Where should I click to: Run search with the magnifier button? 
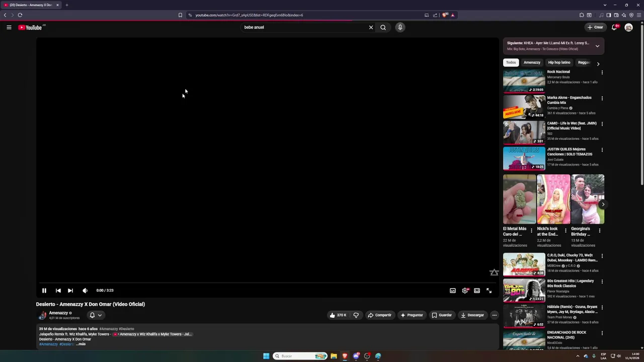[x=383, y=27]
